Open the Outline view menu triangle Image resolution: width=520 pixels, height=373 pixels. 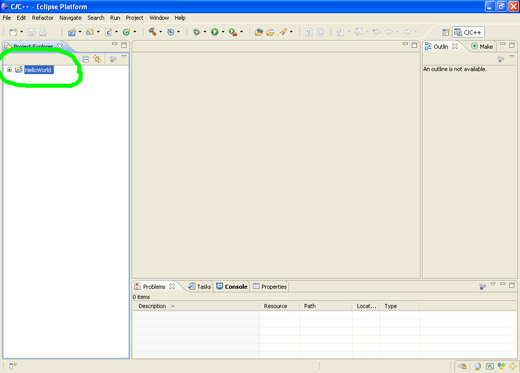[512, 57]
